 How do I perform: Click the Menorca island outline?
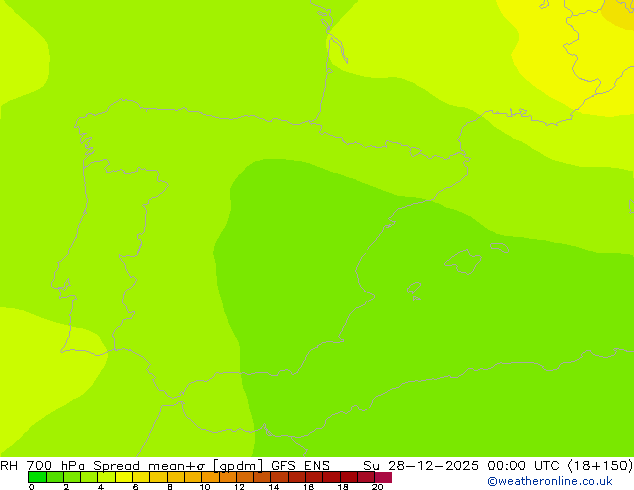pos(499,247)
